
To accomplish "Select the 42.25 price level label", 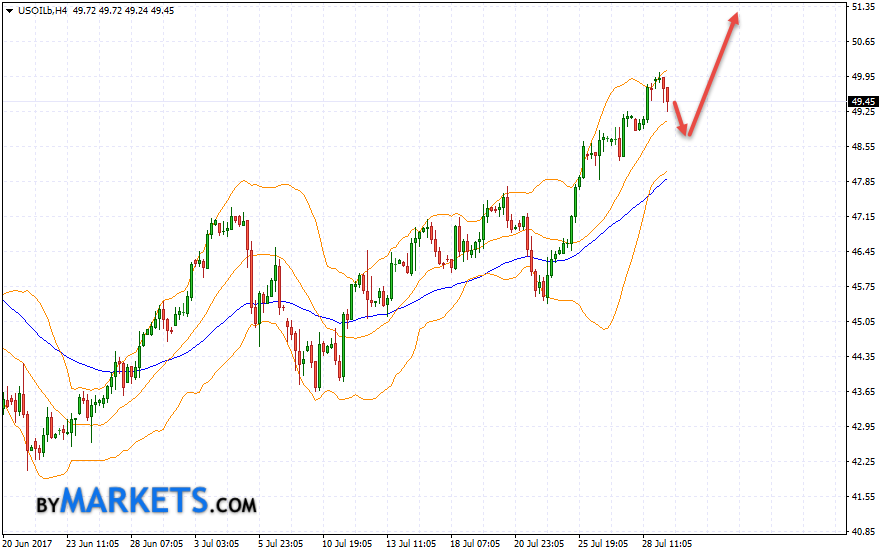I will click(x=861, y=462).
